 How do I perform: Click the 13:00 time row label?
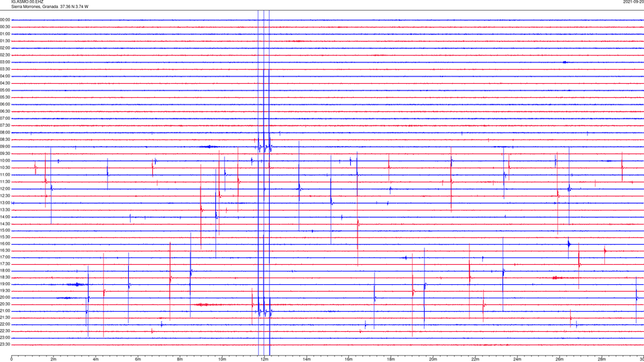tap(5, 203)
